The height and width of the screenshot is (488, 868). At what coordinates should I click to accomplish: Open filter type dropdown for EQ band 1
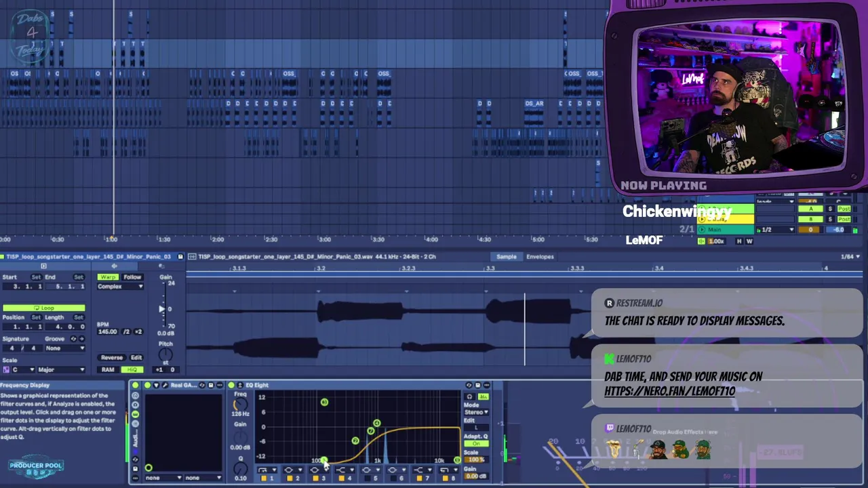click(x=267, y=470)
